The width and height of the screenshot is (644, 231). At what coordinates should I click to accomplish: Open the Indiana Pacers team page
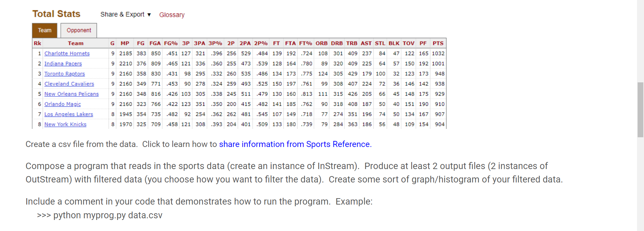coord(63,63)
